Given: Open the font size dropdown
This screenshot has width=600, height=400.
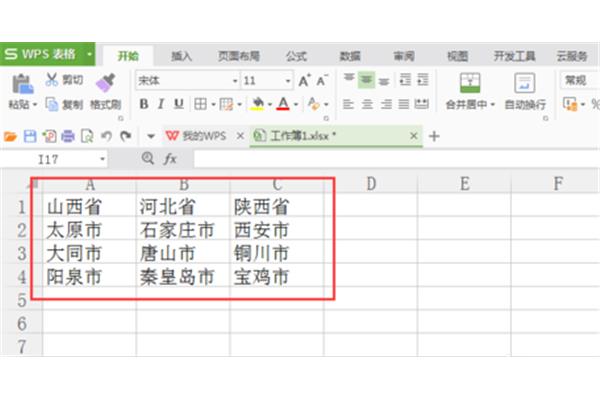Looking at the screenshot, I should [288, 81].
